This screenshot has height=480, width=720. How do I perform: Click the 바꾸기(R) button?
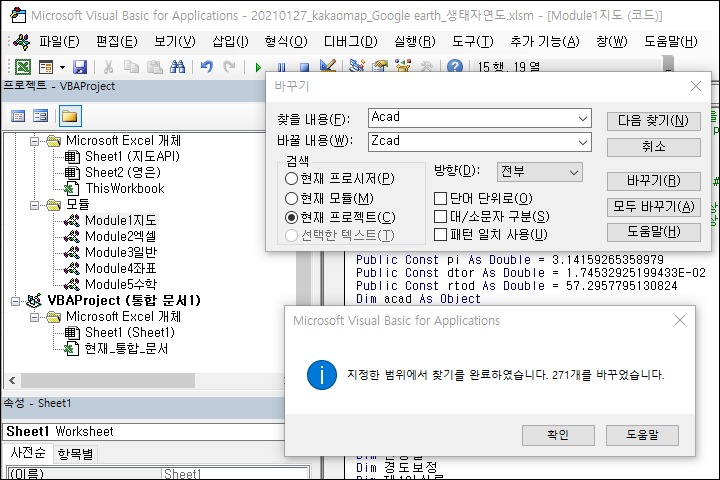pos(653,181)
